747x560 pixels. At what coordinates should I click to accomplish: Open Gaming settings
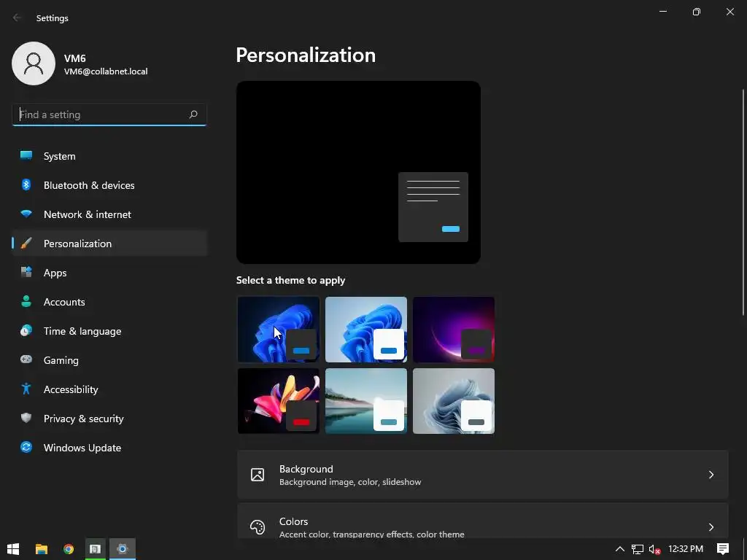pyautogui.click(x=109, y=360)
